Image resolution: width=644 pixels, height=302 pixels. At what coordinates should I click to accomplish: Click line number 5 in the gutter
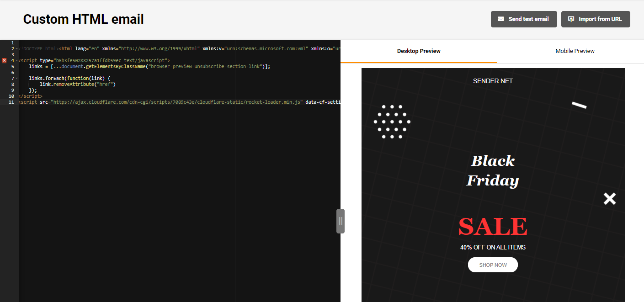tap(12, 66)
